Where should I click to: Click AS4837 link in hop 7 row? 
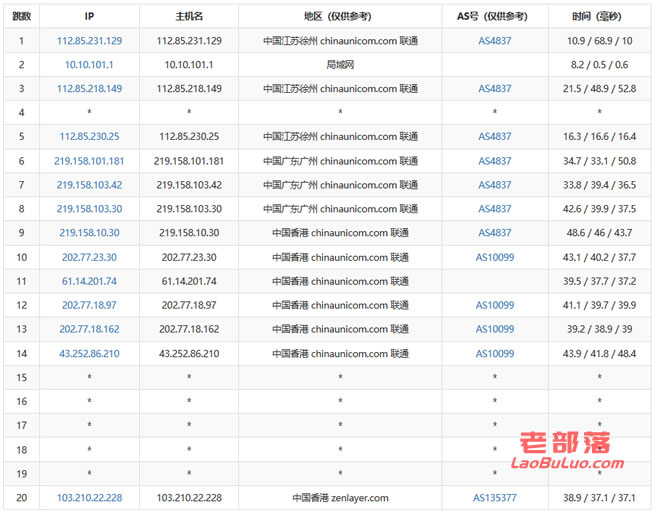pyautogui.click(x=495, y=185)
